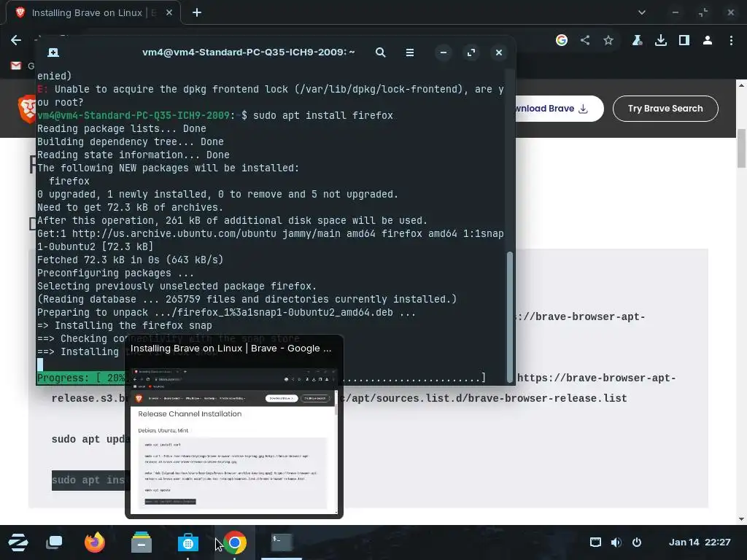Click Google Chrome taskbar icon
747x560 pixels.
[235, 542]
